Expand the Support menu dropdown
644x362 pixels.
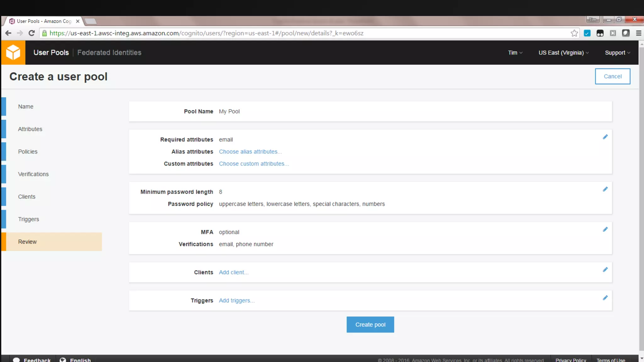click(x=617, y=53)
